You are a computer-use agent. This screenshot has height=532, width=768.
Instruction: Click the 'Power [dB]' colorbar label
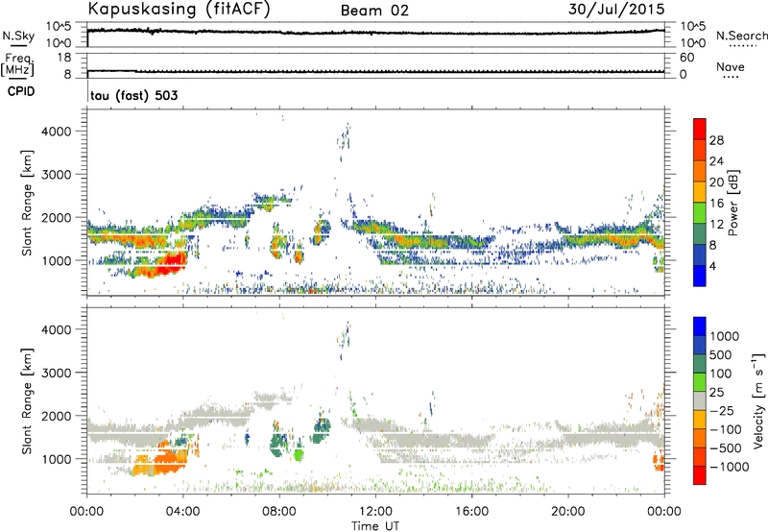733,203
